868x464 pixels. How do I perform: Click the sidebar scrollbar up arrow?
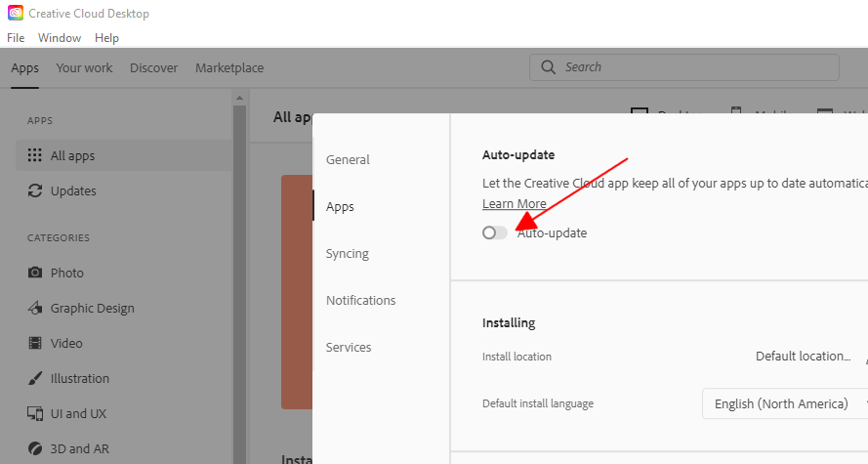tap(239, 98)
